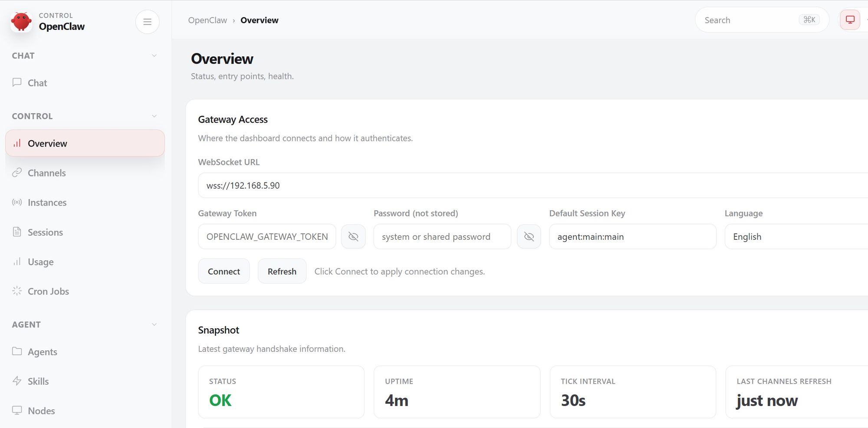Click the Skills lightning bolt icon
The image size is (868, 428).
coord(17,381)
